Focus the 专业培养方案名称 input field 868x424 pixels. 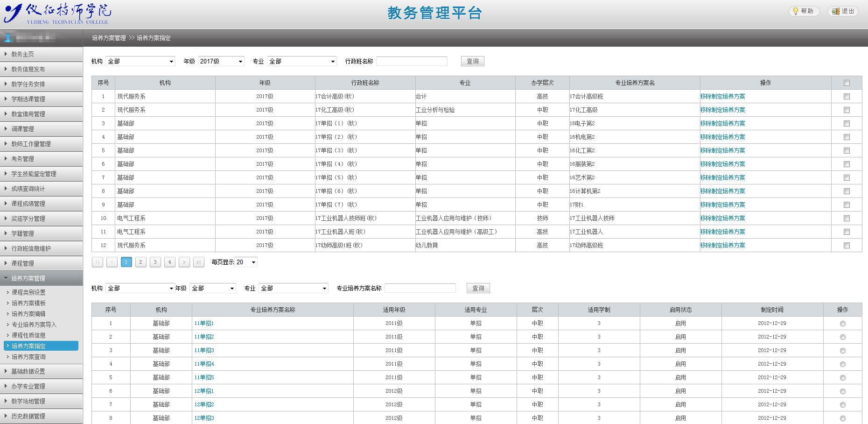[420, 288]
